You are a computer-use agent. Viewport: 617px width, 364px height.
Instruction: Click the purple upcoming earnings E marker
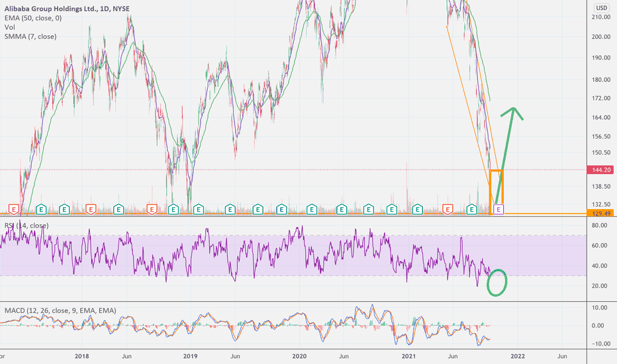(498, 209)
